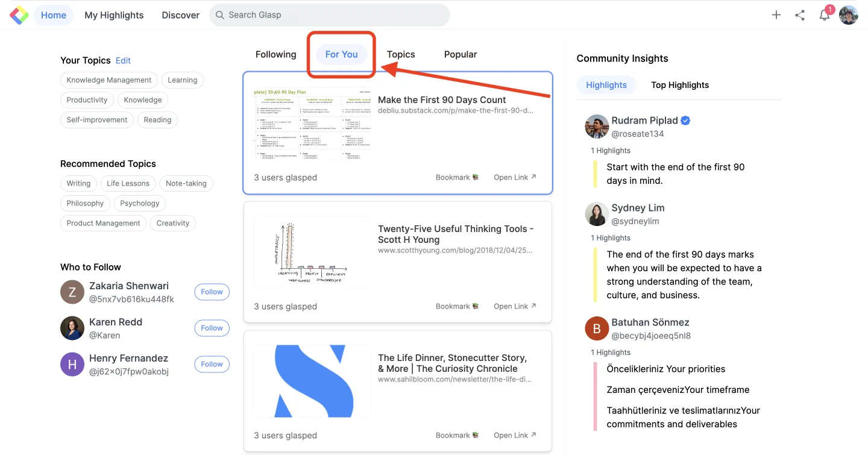Open Rudram Piplad's profile name
Image resolution: width=868 pixels, height=455 pixels.
[644, 121]
